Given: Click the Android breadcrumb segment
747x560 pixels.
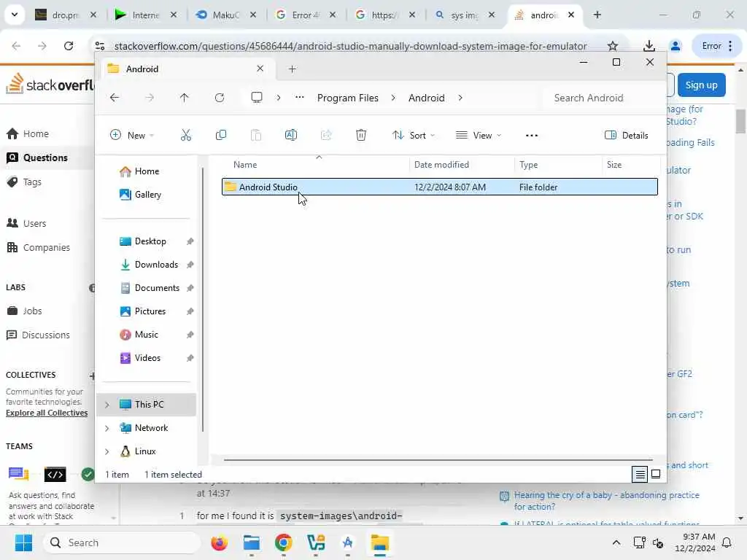Looking at the screenshot, I should coord(426,98).
